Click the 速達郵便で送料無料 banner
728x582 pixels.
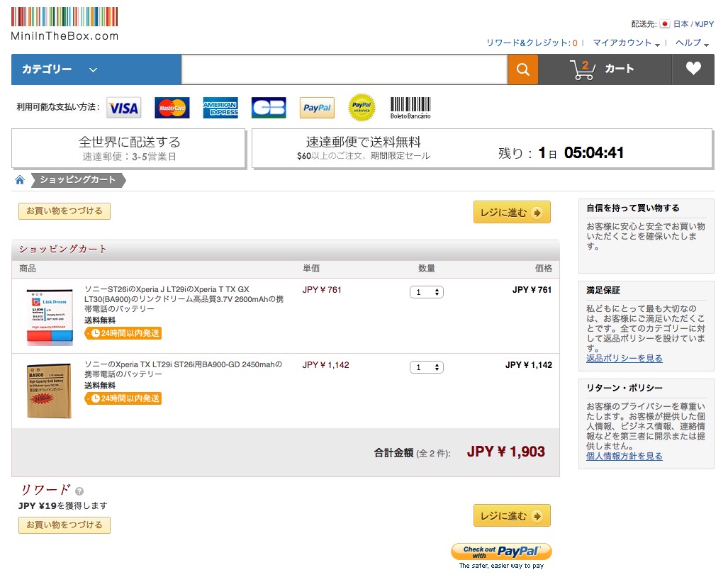tap(482, 148)
